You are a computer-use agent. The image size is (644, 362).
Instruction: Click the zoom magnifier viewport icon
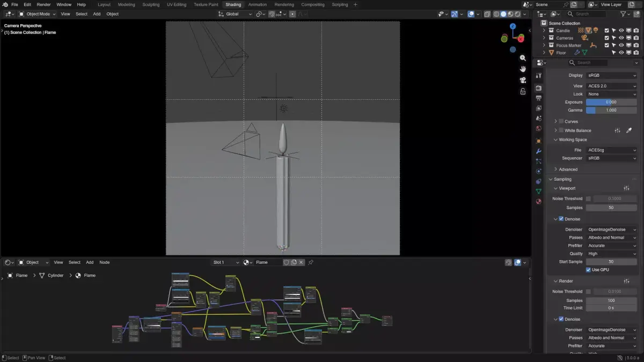pyautogui.click(x=523, y=58)
